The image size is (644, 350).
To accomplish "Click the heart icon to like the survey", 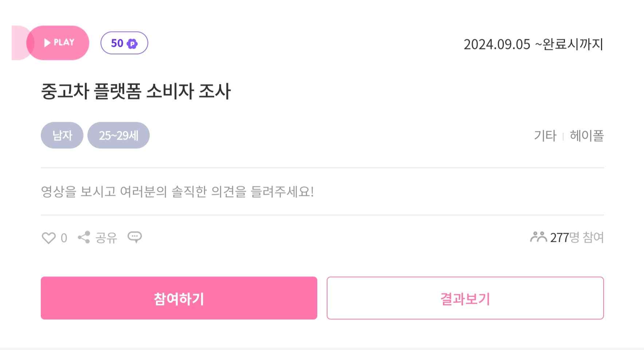I will pyautogui.click(x=49, y=237).
